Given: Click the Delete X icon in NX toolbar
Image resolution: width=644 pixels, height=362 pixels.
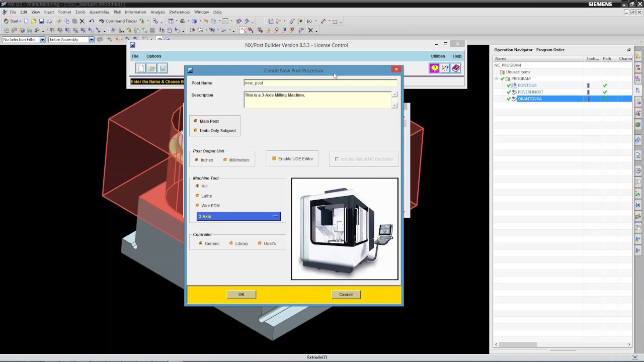Looking at the screenshot, I should [x=82, y=21].
